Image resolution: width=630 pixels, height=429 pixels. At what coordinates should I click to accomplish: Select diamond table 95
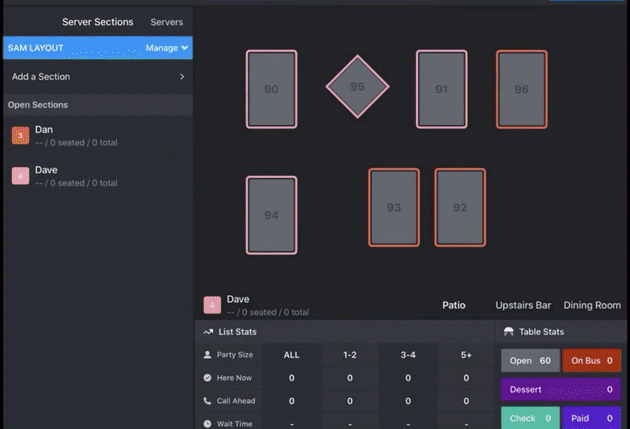click(357, 86)
